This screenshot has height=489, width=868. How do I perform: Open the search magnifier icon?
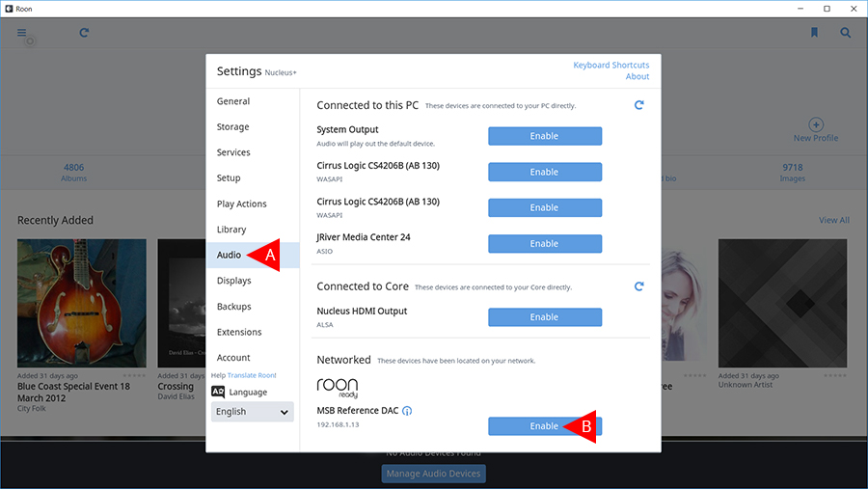(845, 33)
